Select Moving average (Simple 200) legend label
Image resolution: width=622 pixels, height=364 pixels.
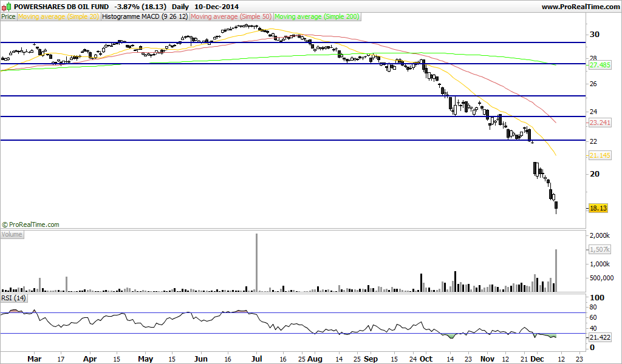[x=317, y=16]
